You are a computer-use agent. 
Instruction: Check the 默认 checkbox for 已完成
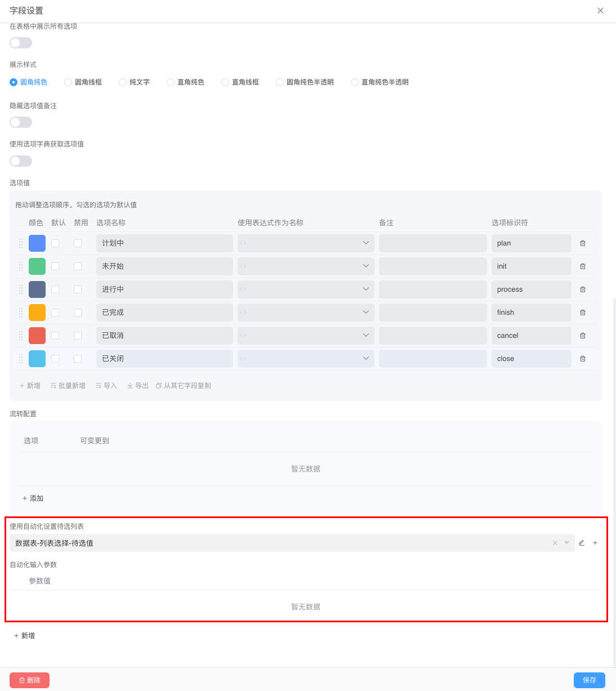click(55, 312)
